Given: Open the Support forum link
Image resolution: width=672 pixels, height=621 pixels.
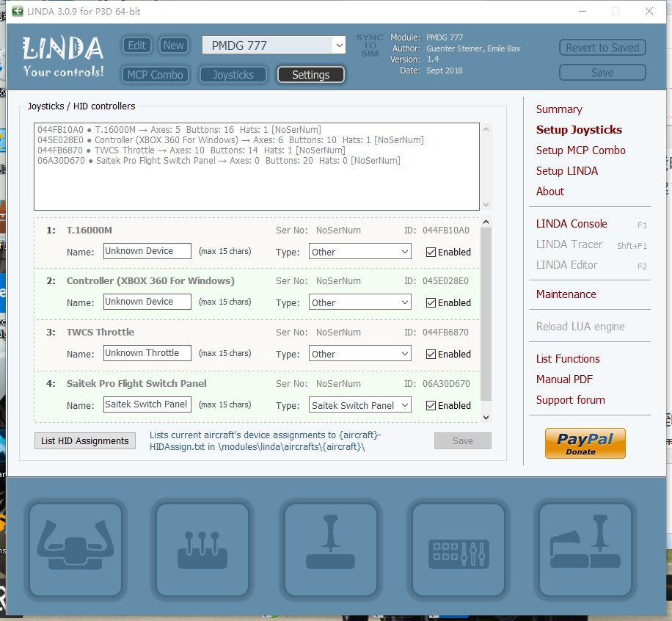Looking at the screenshot, I should click(x=570, y=400).
